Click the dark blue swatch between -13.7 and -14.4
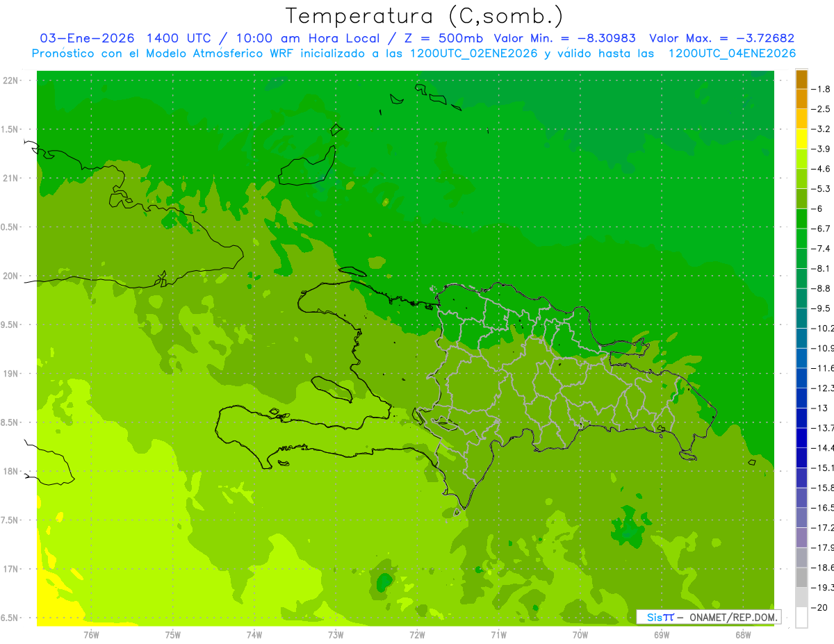 tap(801, 438)
